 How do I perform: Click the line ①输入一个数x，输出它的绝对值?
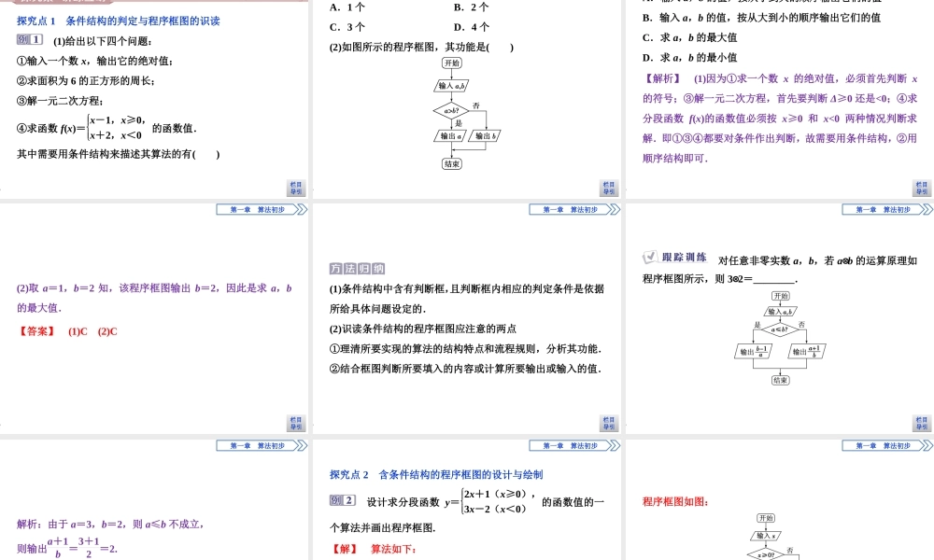pos(95,61)
